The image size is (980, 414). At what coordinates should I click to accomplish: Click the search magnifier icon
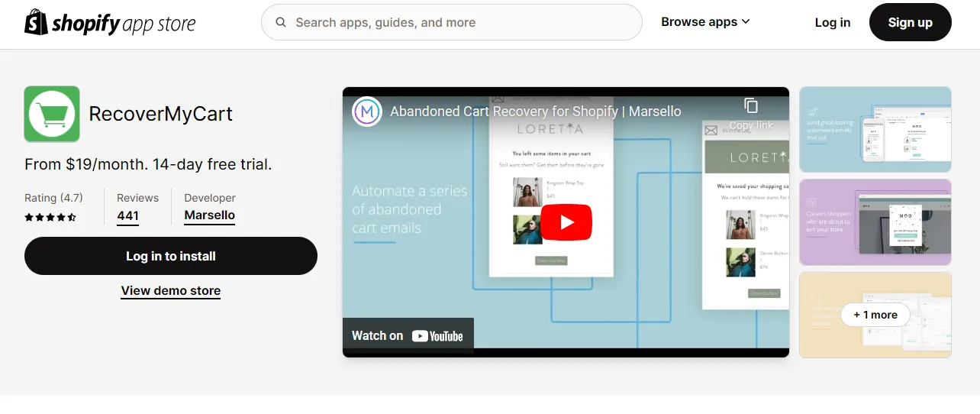coord(281,22)
